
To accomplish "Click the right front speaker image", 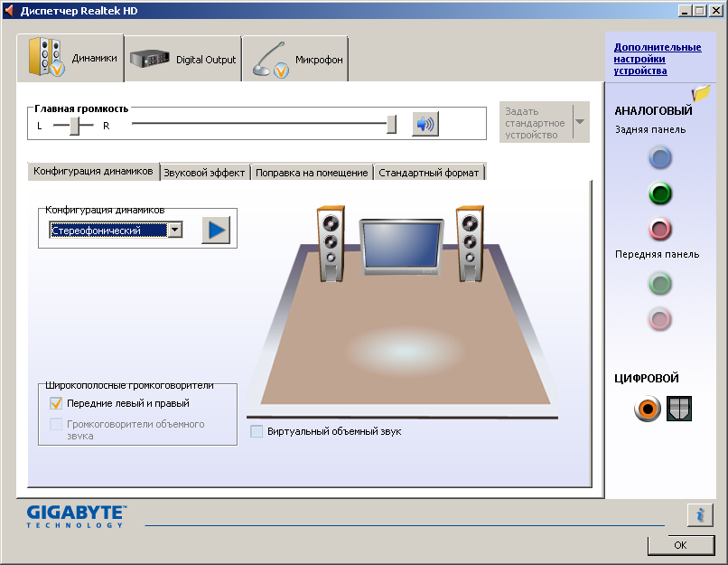I will pyautogui.click(x=470, y=244).
